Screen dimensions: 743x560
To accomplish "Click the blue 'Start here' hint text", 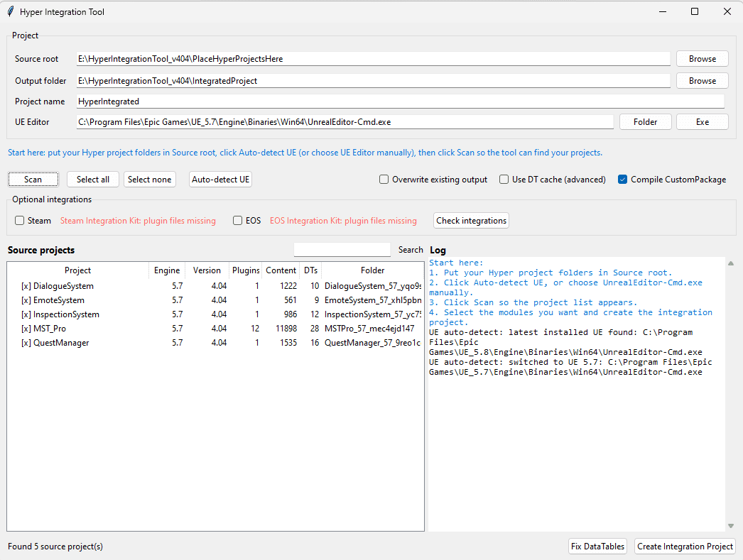I will point(305,153).
